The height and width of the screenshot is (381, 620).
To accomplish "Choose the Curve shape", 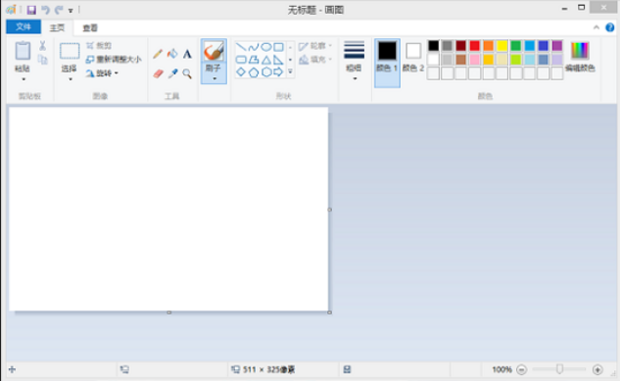I will pyautogui.click(x=253, y=47).
